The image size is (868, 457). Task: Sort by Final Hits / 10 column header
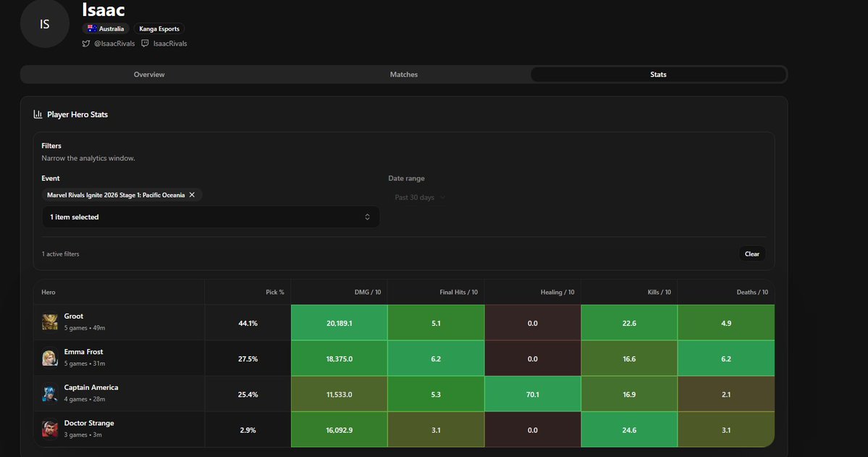458,292
